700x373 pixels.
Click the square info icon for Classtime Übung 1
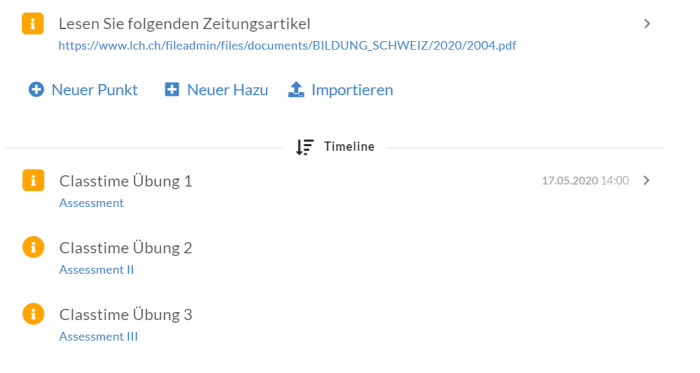[33, 180]
